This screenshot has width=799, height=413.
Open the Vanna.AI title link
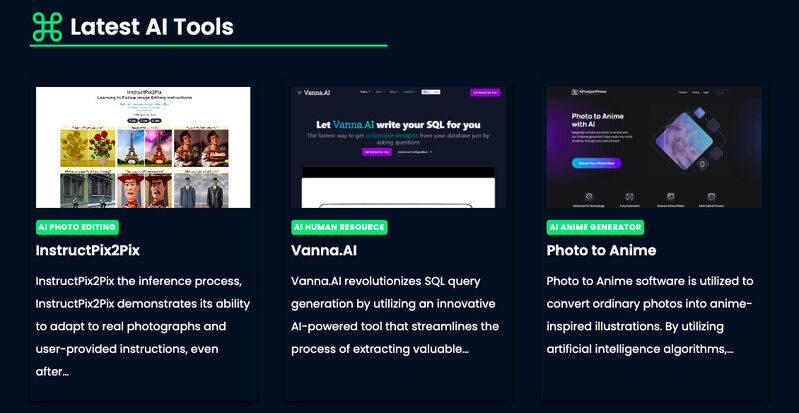click(324, 250)
